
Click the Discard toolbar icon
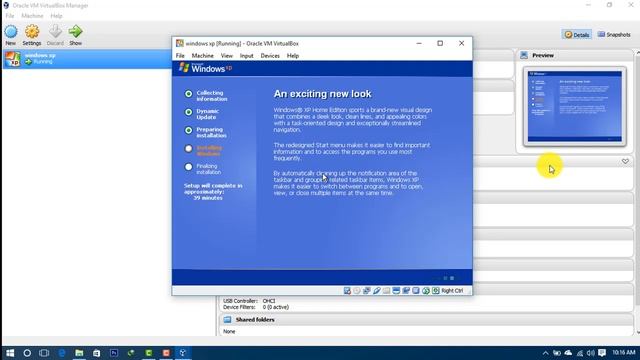[x=55, y=32]
